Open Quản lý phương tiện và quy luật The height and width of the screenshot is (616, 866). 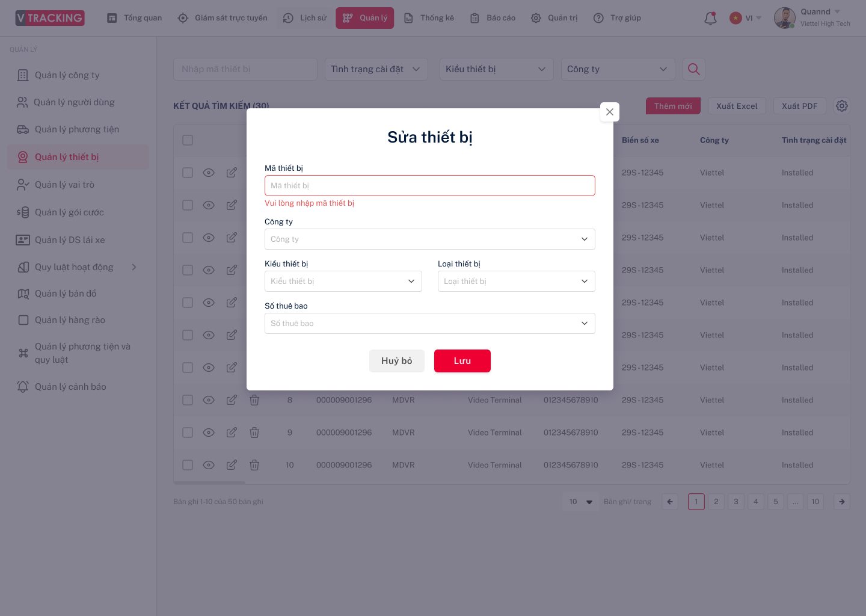pyautogui.click(x=78, y=353)
